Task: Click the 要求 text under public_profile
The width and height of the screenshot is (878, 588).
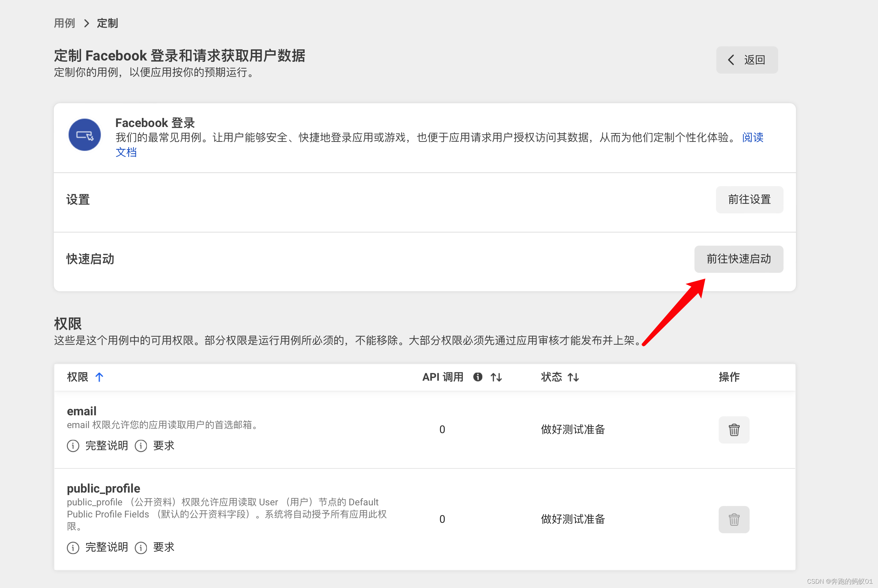Action: [x=163, y=547]
